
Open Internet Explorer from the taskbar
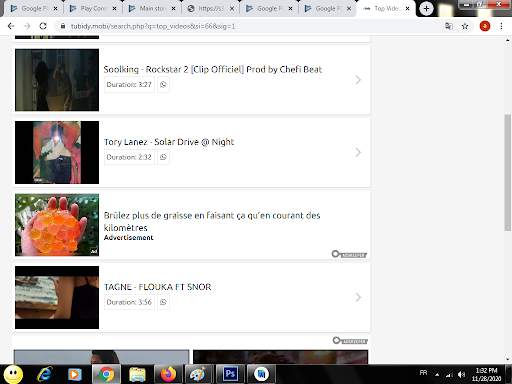45,374
